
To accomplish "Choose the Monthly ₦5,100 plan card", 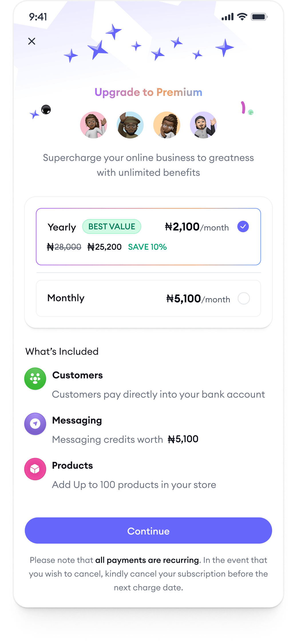I will (x=148, y=298).
